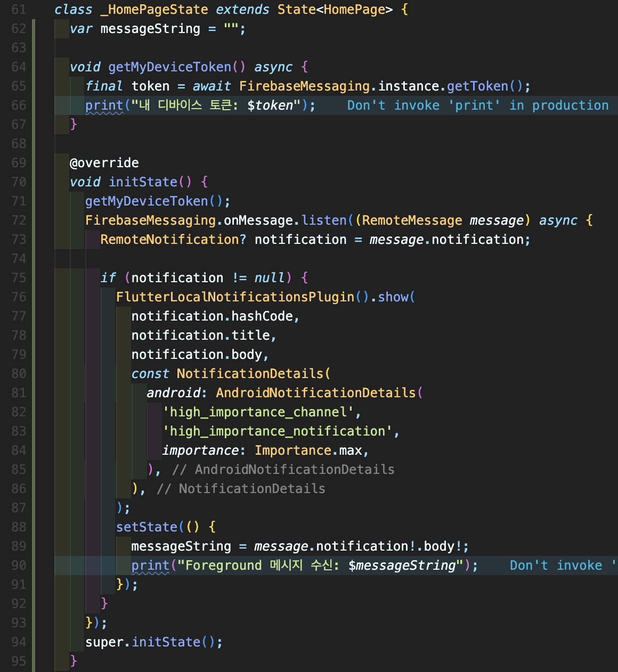Click messageString assignment on line 89
618x672 pixels.
181,546
